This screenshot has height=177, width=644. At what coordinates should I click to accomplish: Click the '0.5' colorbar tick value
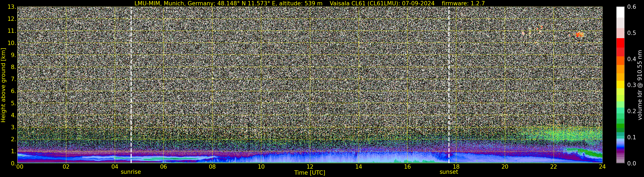click(x=632, y=33)
